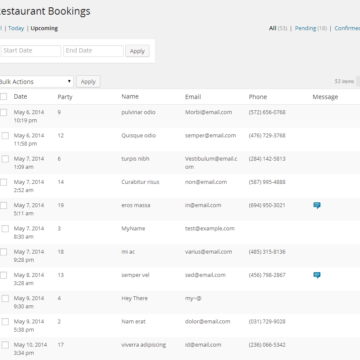This screenshot has width=360, height=360.
Task: Focus the Start Date field
Action: click(31, 51)
